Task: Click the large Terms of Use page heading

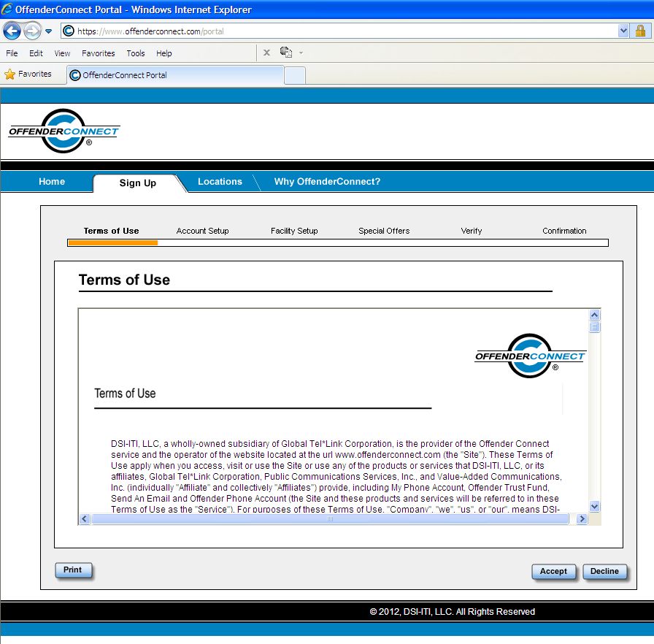Action: 124,280
